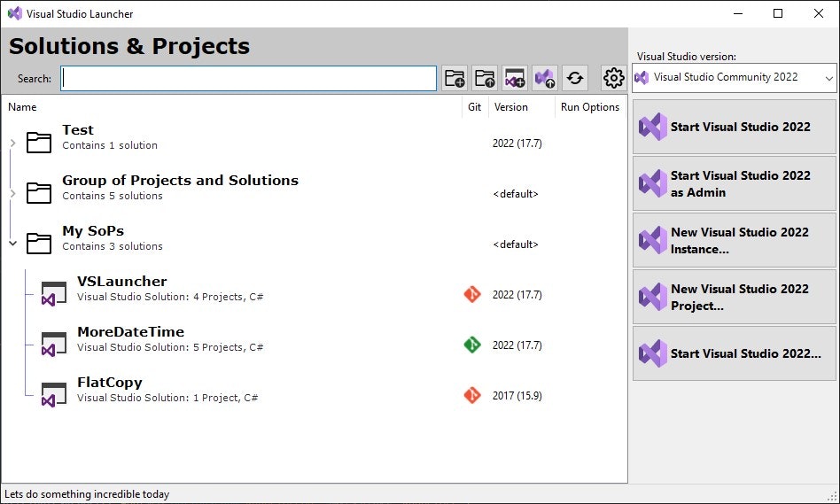Open settings via the gear icon

click(x=613, y=78)
